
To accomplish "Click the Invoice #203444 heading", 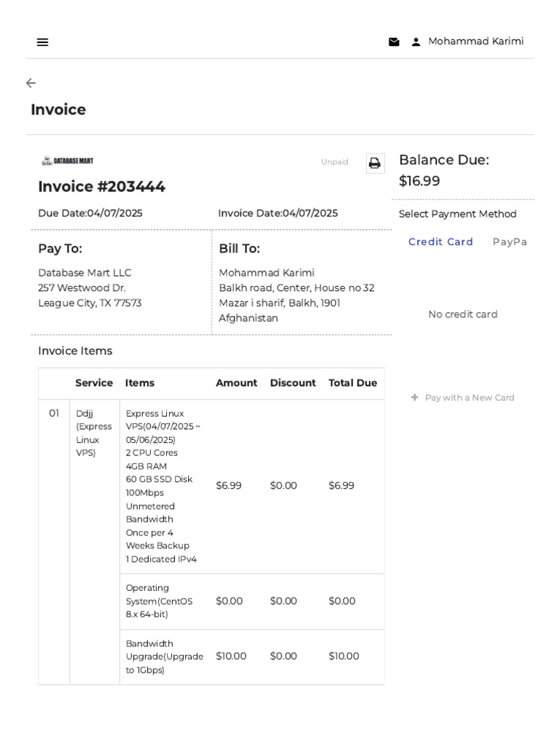I will [101, 187].
